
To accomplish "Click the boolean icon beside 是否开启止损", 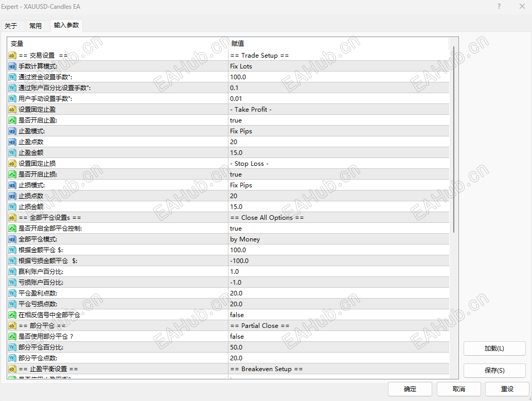I will pos(12,174).
